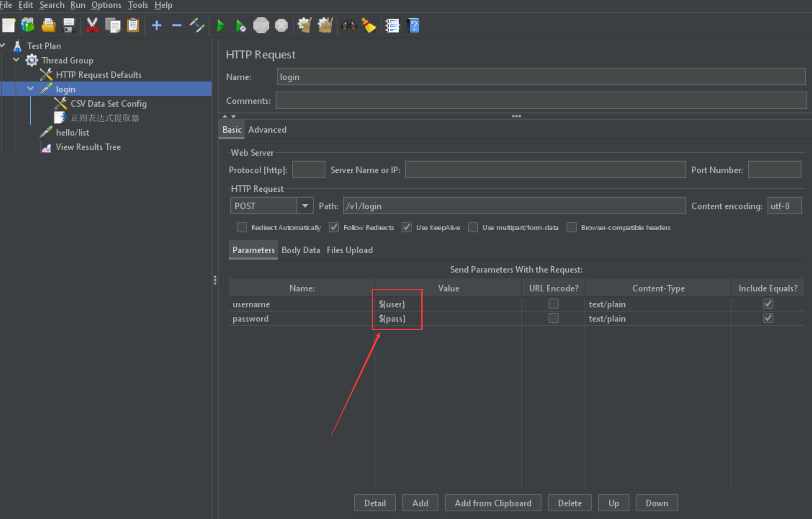Click the Reset Search icon
Image resolution: width=812 pixels, height=519 pixels.
pyautogui.click(x=369, y=25)
